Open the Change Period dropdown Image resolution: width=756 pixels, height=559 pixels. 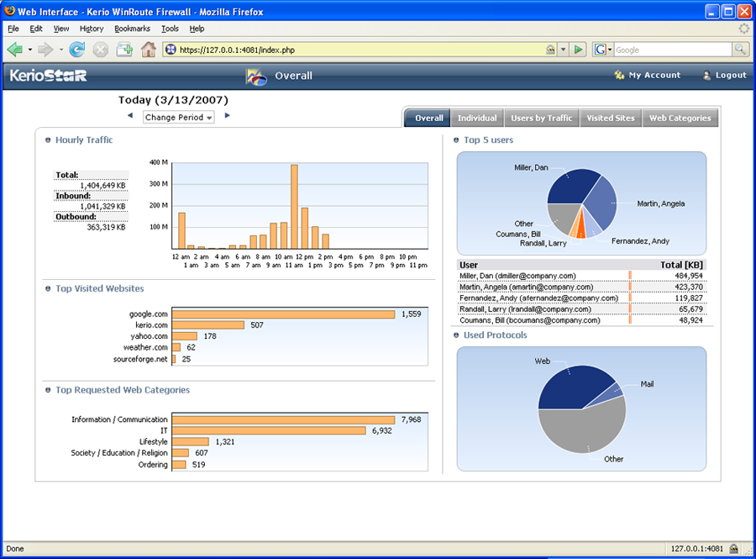coord(179,118)
